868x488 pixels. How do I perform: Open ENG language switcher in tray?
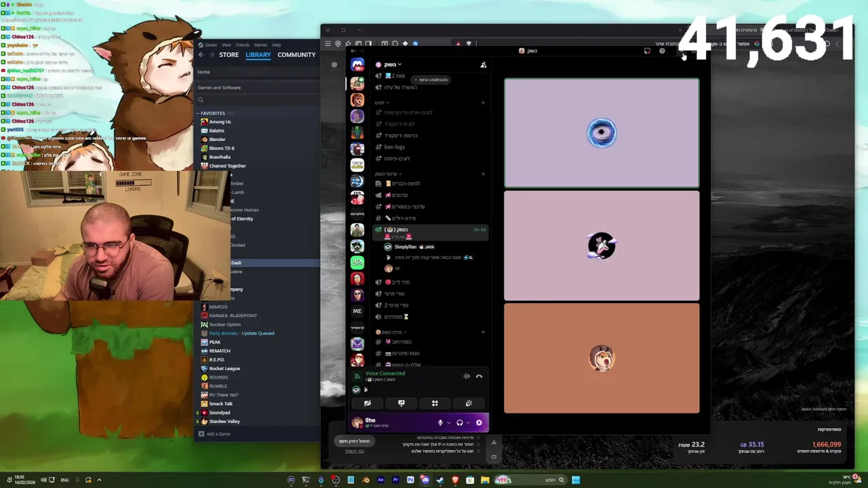click(64, 480)
